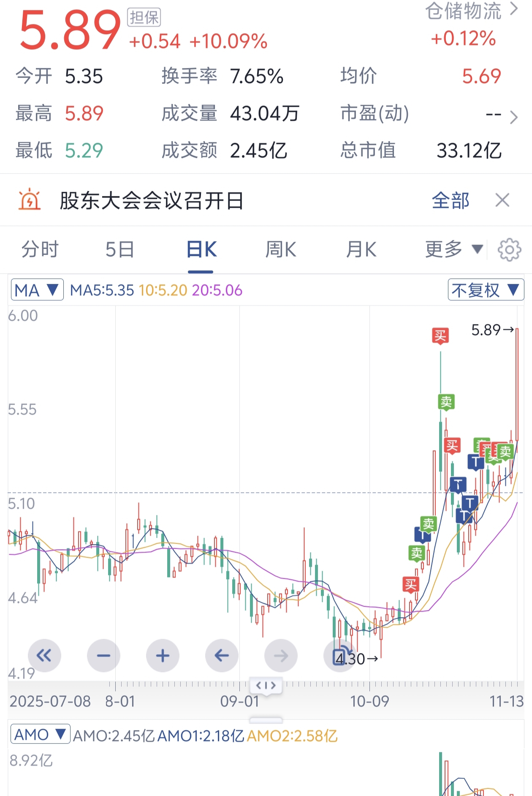Open the MA indicator dropdown
The height and width of the screenshot is (796, 532).
tap(37, 290)
